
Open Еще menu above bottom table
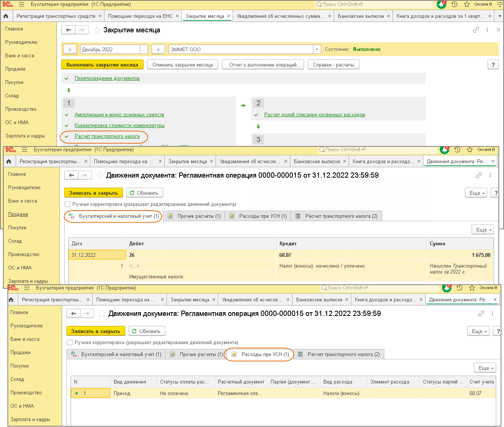tap(485, 368)
